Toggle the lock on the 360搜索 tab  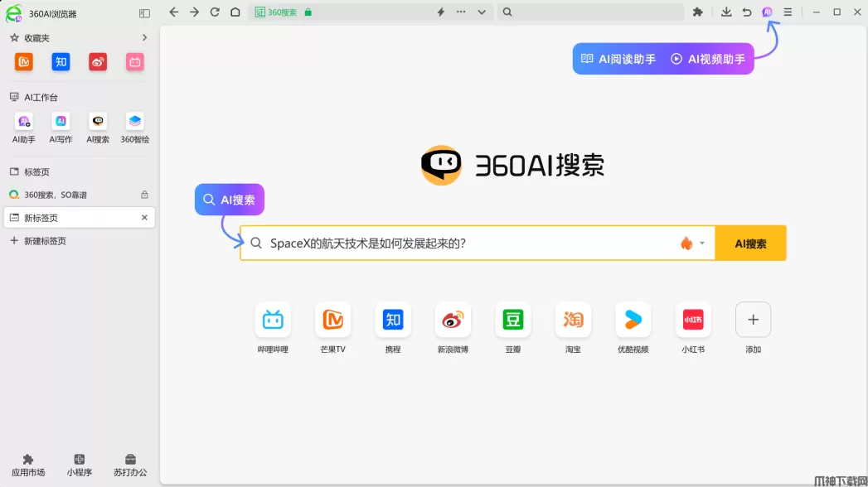point(144,195)
